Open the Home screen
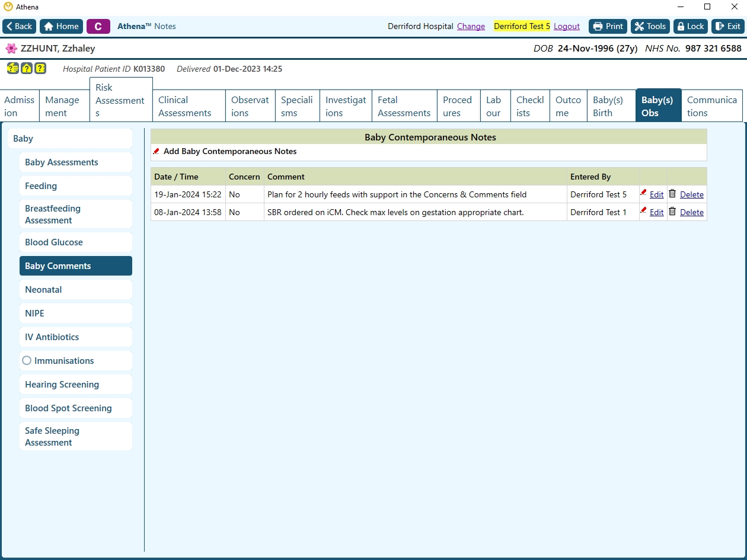The width and height of the screenshot is (747, 560). [61, 26]
